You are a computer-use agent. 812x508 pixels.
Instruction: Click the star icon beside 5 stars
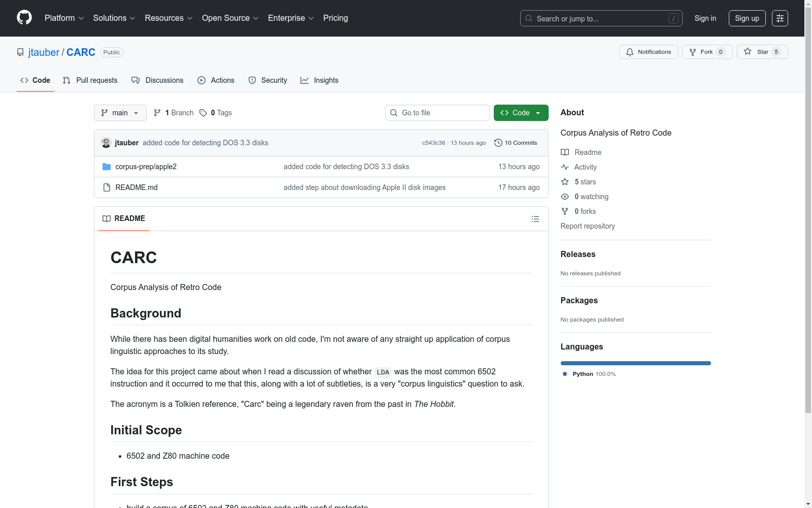click(565, 182)
